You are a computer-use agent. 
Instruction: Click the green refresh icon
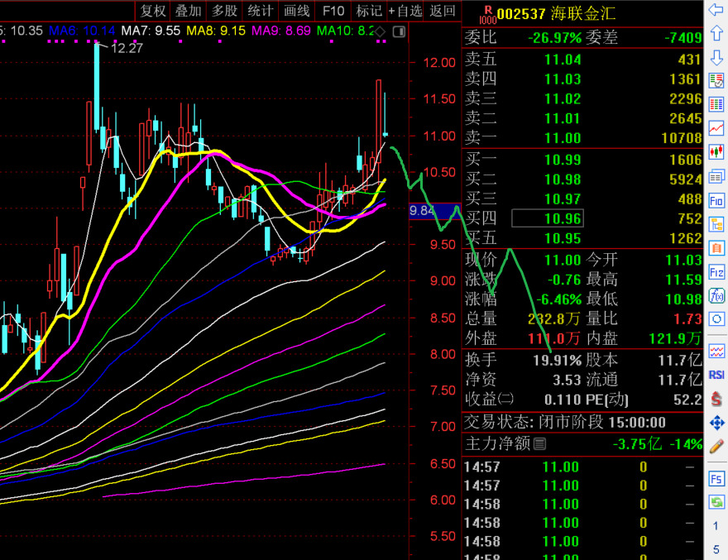pyautogui.click(x=716, y=502)
